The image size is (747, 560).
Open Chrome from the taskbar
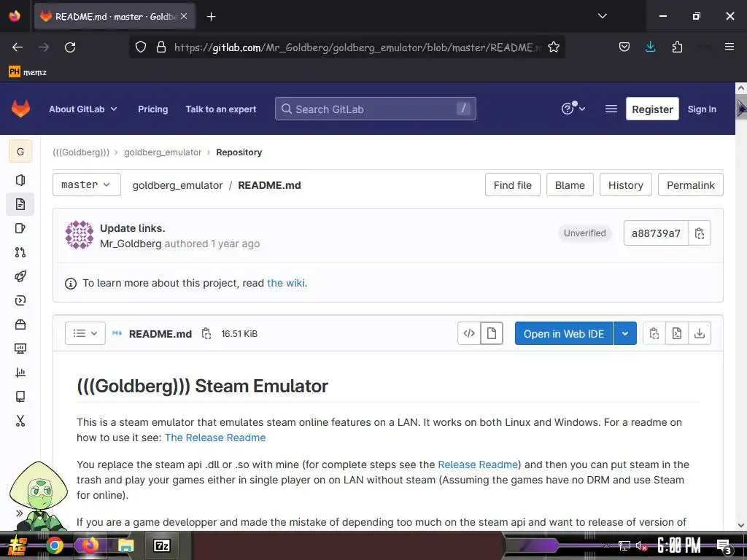point(54,545)
